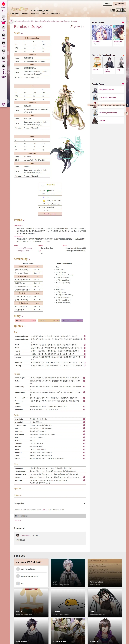Open the Nabbit recommended page thumbnail
Image resolution: width=129 pixels, height=644 pixels.
[x=97, y=62]
